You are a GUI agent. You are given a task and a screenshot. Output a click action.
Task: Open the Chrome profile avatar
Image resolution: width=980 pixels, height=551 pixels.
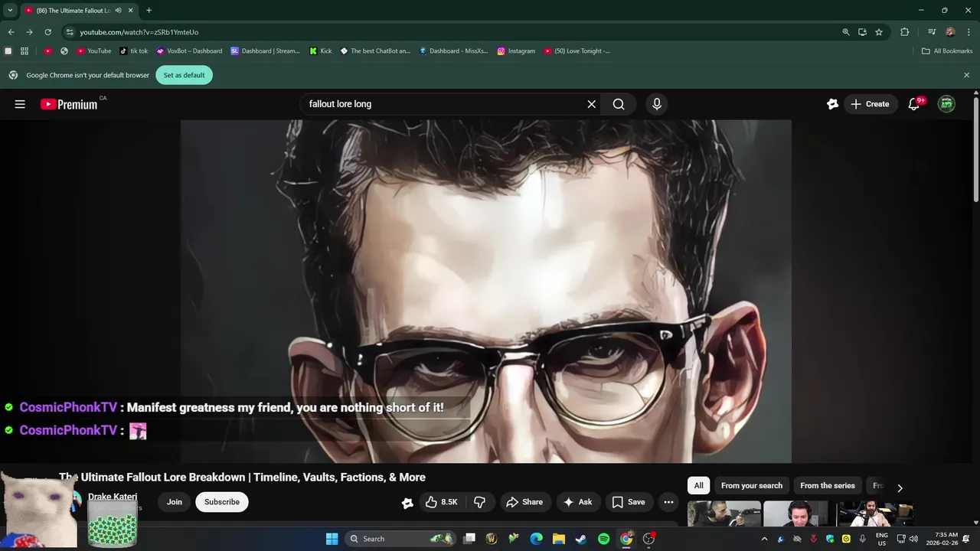pyautogui.click(x=950, y=32)
